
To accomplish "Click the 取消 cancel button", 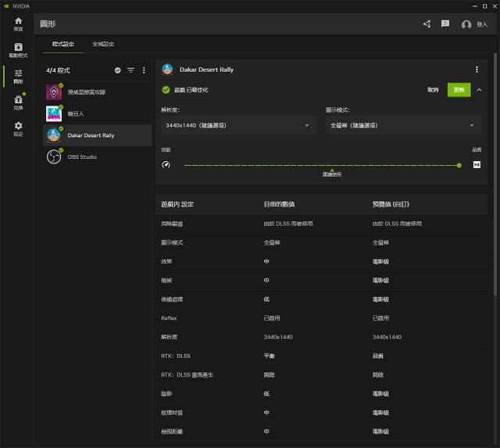I will tap(433, 90).
